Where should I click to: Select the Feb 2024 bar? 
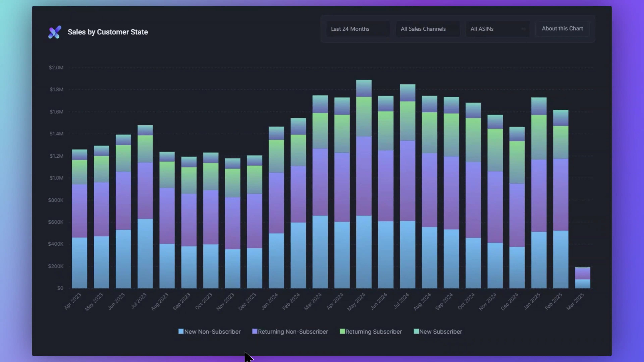click(x=298, y=203)
